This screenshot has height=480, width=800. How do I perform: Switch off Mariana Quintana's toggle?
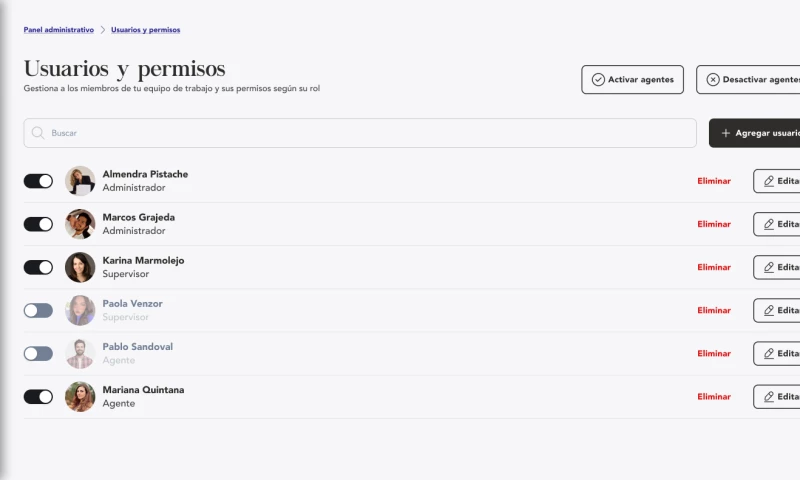(38, 396)
